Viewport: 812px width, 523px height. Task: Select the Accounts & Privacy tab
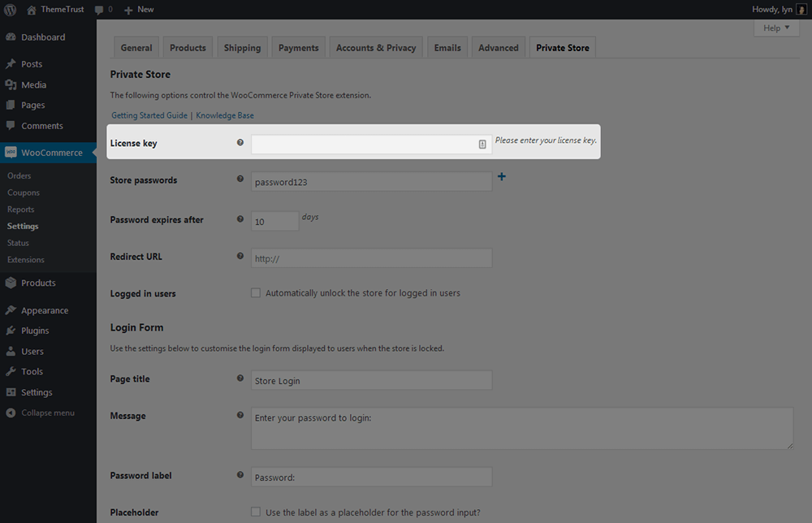point(376,48)
